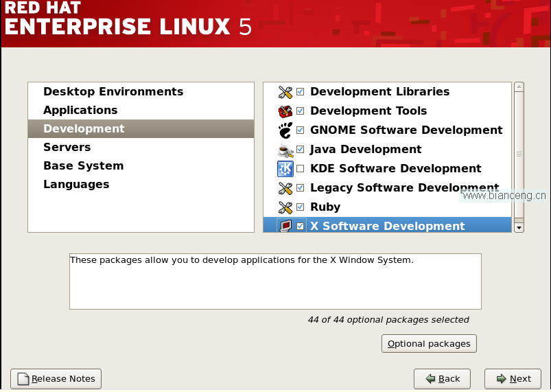The image size is (551, 392).
Task: Select the Desktop Environments category
Action: pos(141,92)
